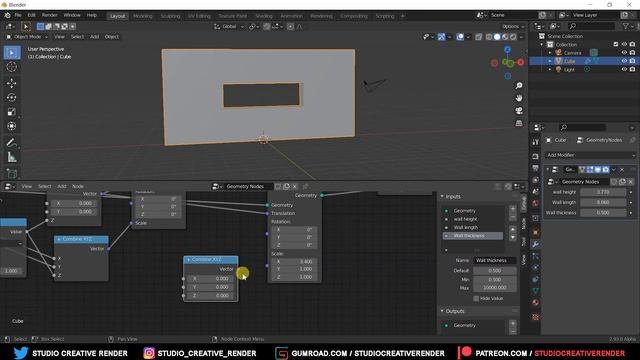The height and width of the screenshot is (360, 640).
Task: Open the Texture properties checker icon
Action: pyautogui.click(x=536, y=317)
